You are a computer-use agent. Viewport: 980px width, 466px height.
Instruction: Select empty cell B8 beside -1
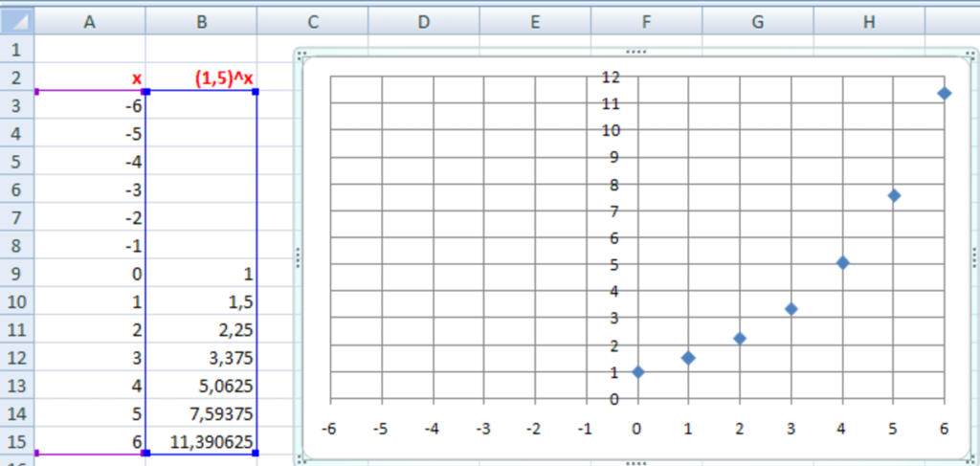point(201,246)
